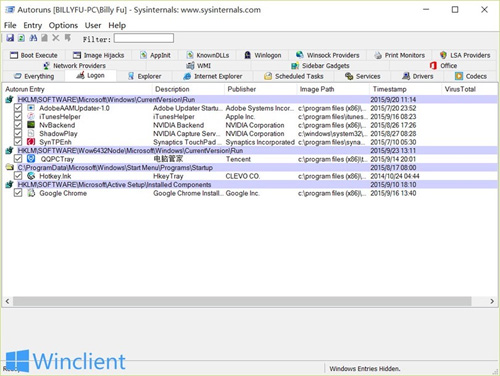The width and height of the screenshot is (500, 376).
Task: Sort by the VirusTotal column header
Action: pos(469,89)
